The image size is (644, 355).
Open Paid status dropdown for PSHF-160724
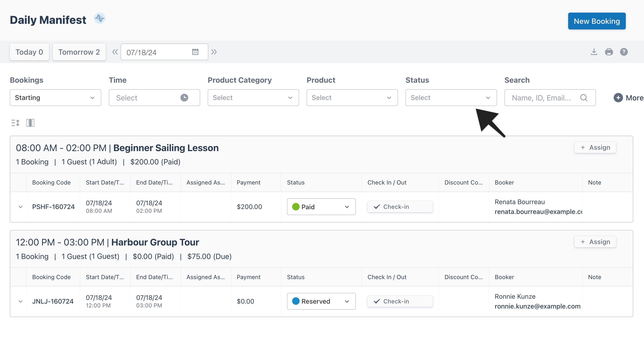pyautogui.click(x=321, y=207)
